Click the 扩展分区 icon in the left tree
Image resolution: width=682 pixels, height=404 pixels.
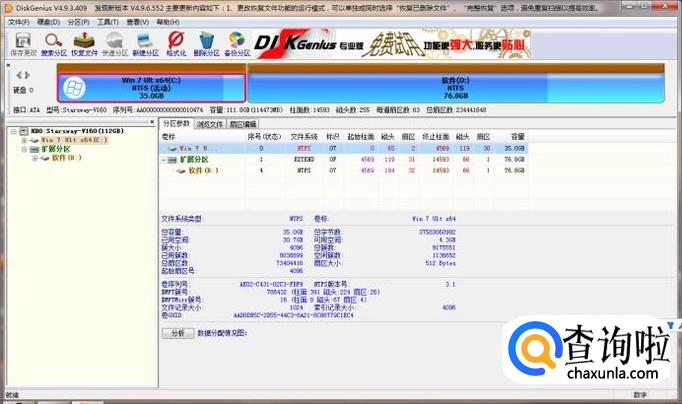click(x=35, y=149)
